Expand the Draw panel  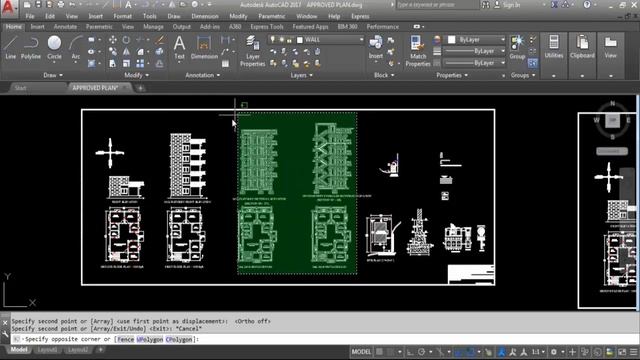coord(53,75)
